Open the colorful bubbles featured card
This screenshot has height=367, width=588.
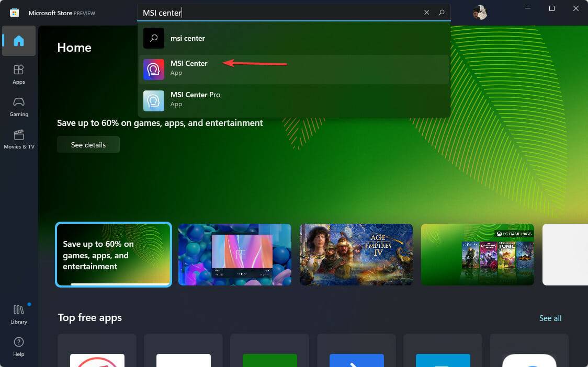click(235, 255)
